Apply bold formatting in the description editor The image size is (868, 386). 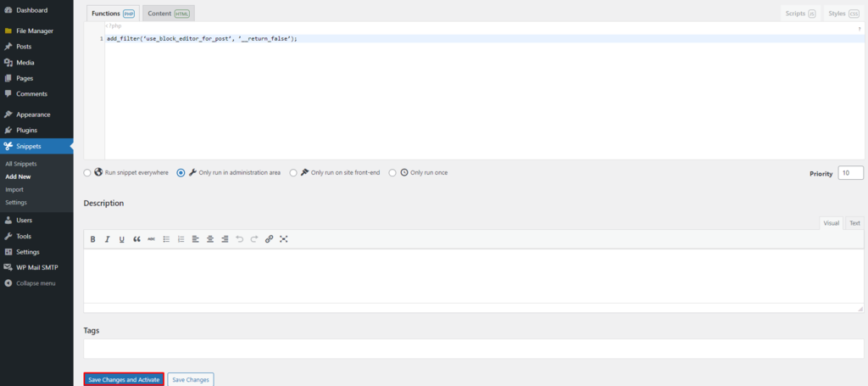[x=92, y=239]
